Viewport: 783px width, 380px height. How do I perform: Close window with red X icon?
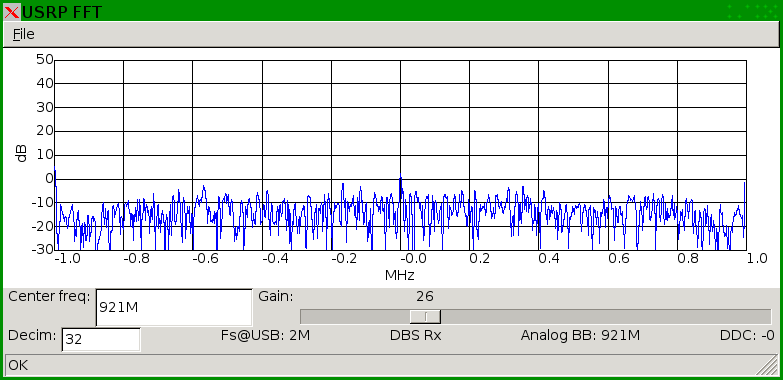(11, 11)
